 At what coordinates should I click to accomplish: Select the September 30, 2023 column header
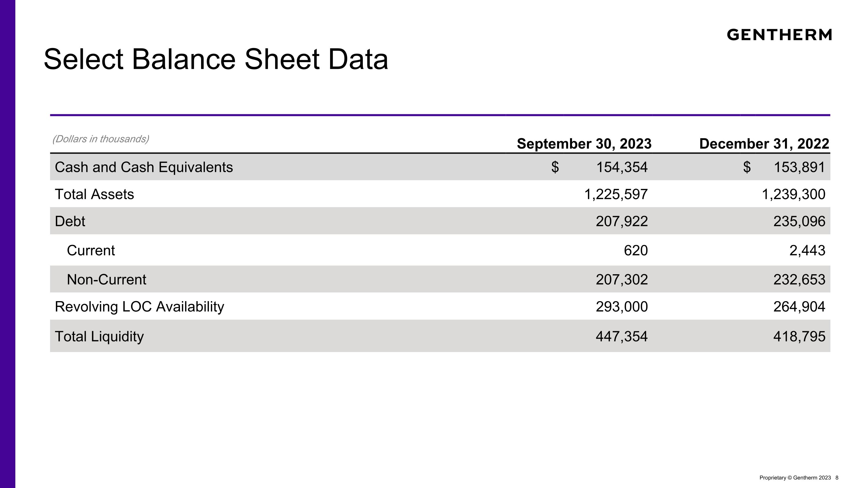584,144
